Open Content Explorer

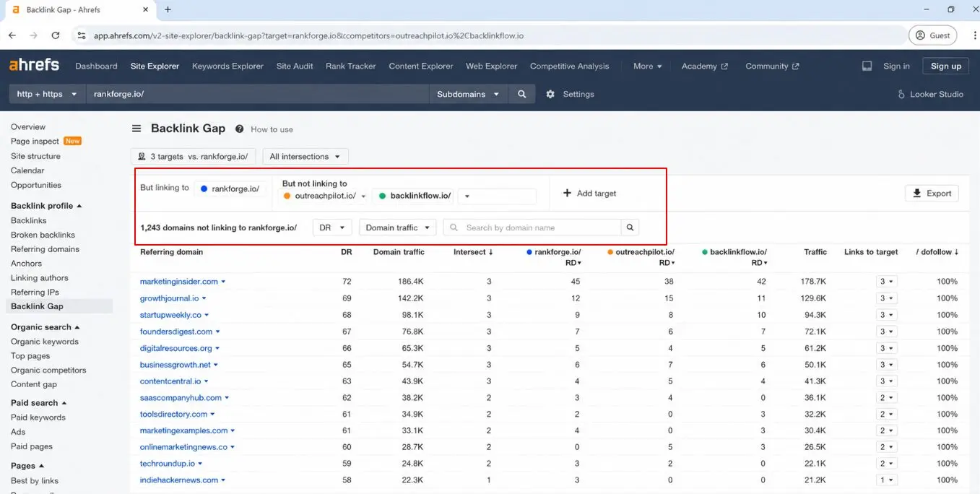(x=421, y=66)
